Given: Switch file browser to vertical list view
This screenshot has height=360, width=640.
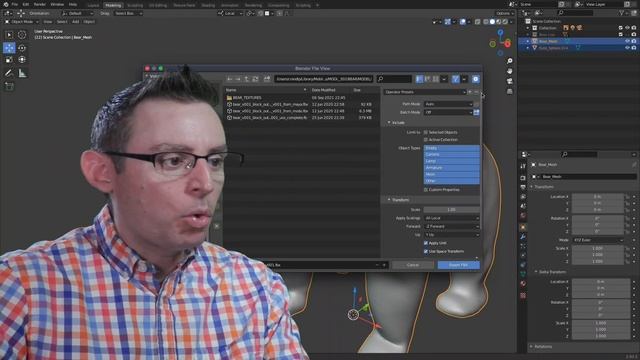Looking at the screenshot, I should coord(419,79).
